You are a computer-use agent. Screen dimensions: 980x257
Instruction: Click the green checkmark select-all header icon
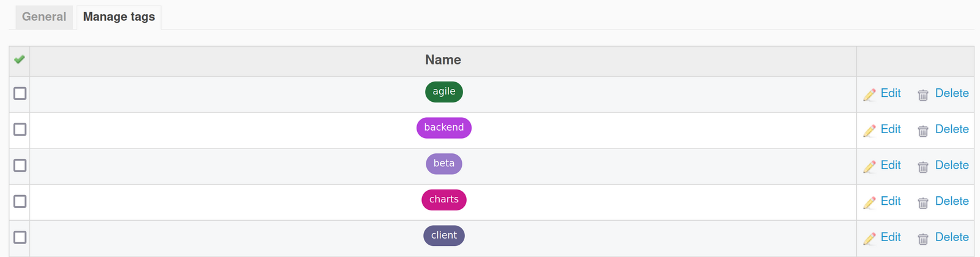(x=20, y=59)
